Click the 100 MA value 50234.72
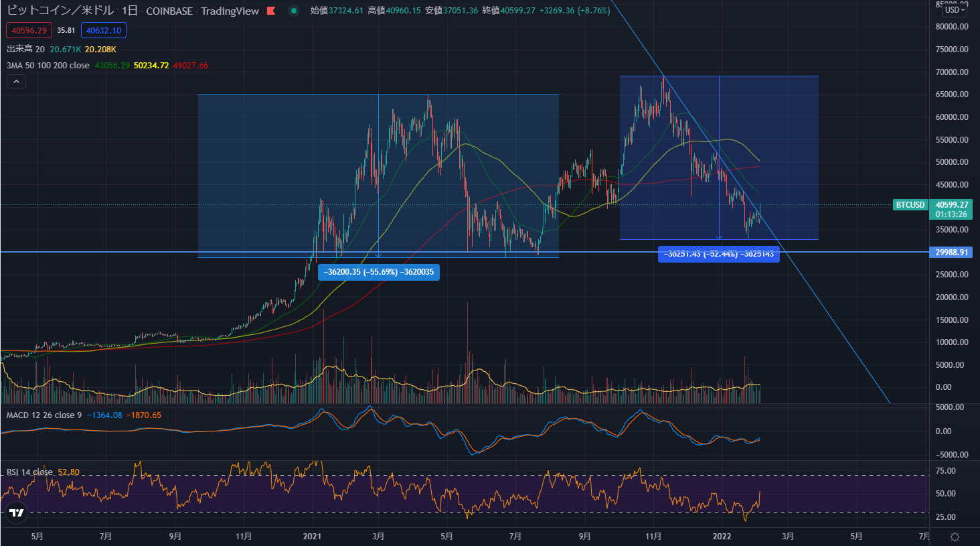Screen dimensions: 980x546 (151, 65)
